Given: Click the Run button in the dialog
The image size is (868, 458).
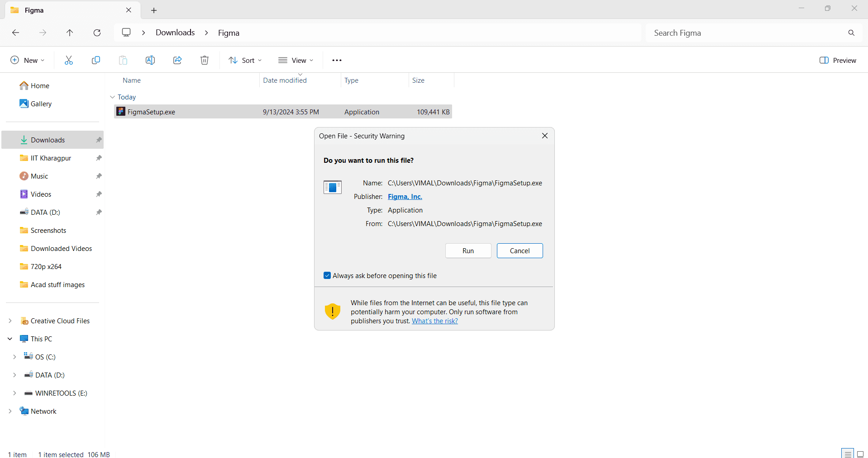Looking at the screenshot, I should click(468, 250).
